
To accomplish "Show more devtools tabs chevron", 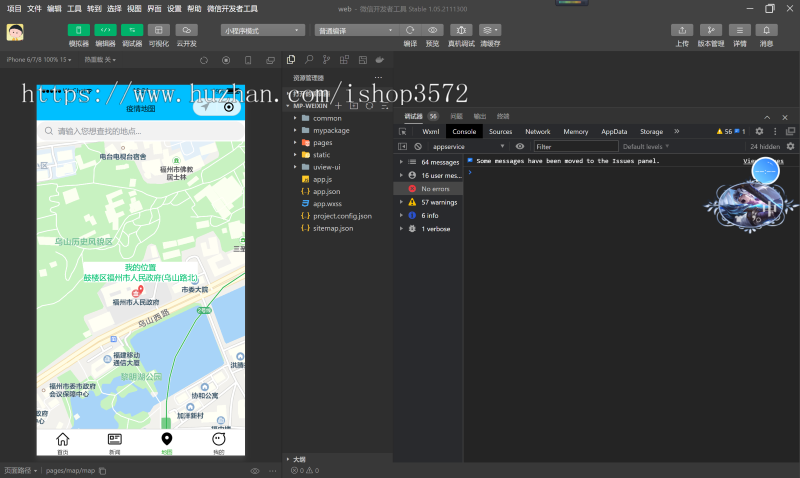I will tap(677, 131).
